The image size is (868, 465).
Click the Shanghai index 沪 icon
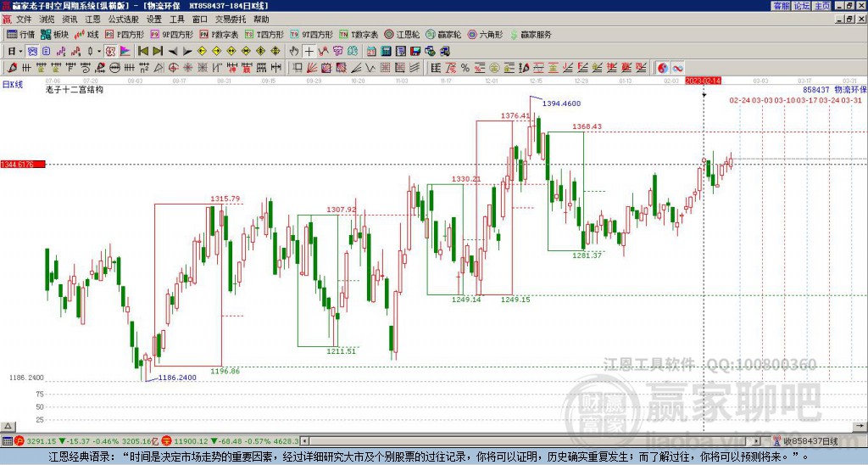click(x=19, y=441)
